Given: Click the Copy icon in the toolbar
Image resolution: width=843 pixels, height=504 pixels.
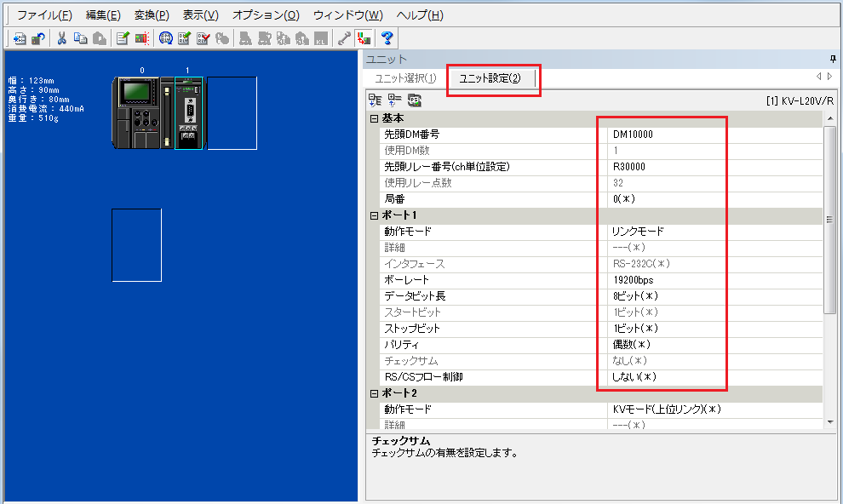Looking at the screenshot, I should click(x=82, y=37).
